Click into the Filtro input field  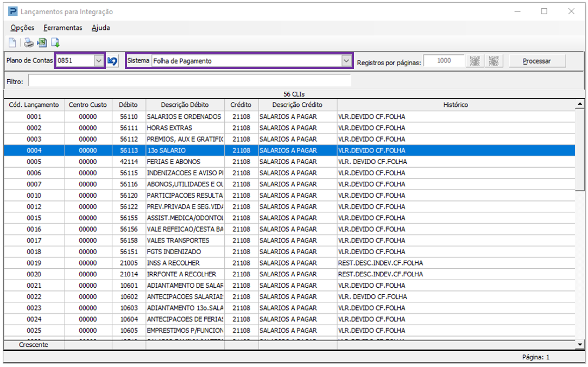click(189, 81)
